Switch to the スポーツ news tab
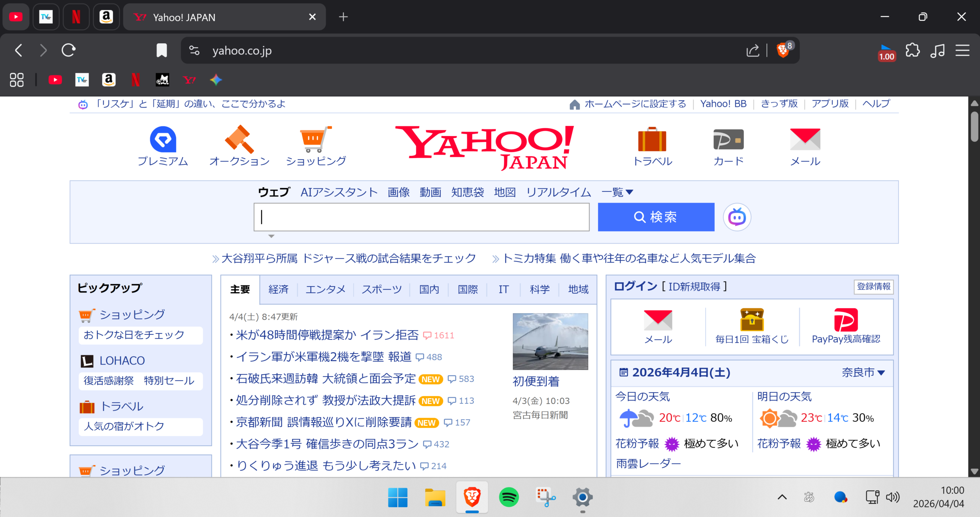The height and width of the screenshot is (517, 980). point(381,290)
